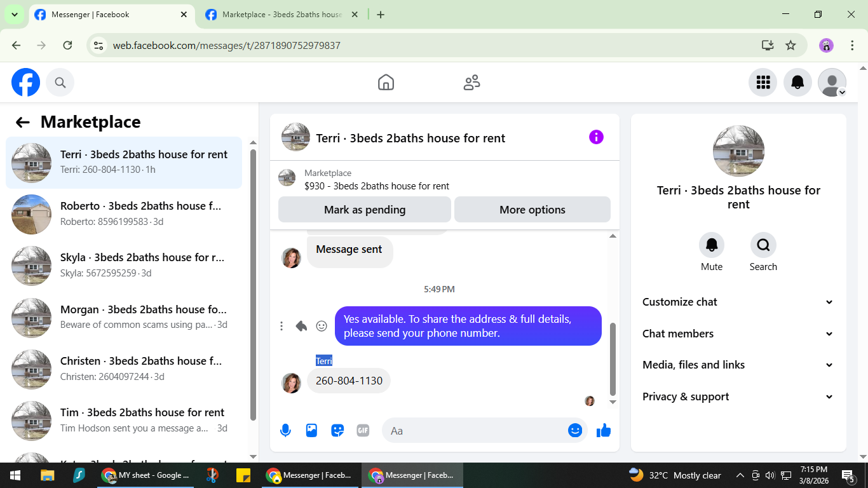
Task: Click the taskbar volume icon
Action: pos(770,475)
